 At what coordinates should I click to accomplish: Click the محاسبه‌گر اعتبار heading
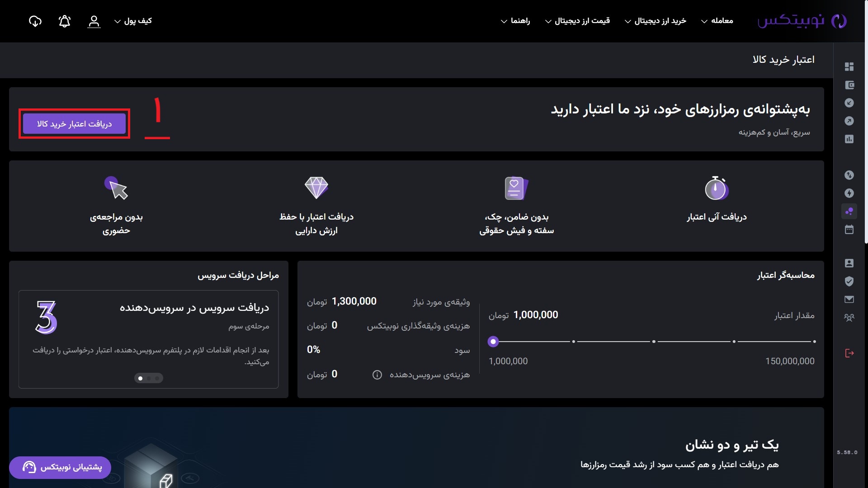(786, 275)
